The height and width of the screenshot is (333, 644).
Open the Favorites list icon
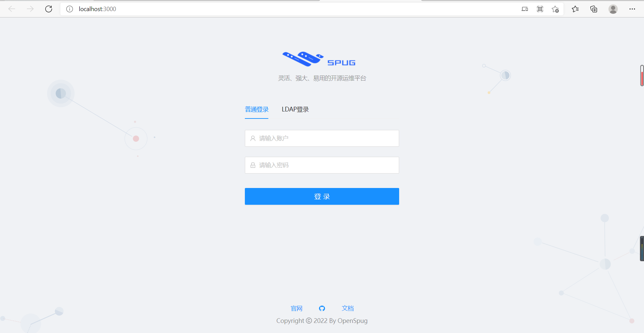coord(575,9)
